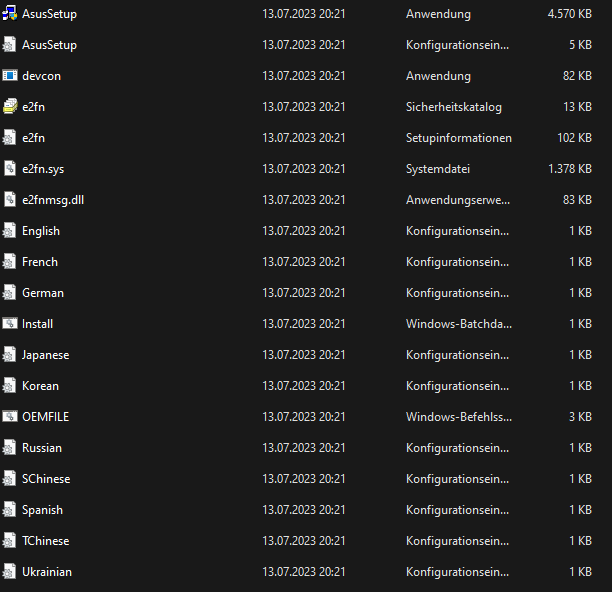Click the TChinese config file icon
The height and width of the screenshot is (592, 612).
click(x=10, y=540)
